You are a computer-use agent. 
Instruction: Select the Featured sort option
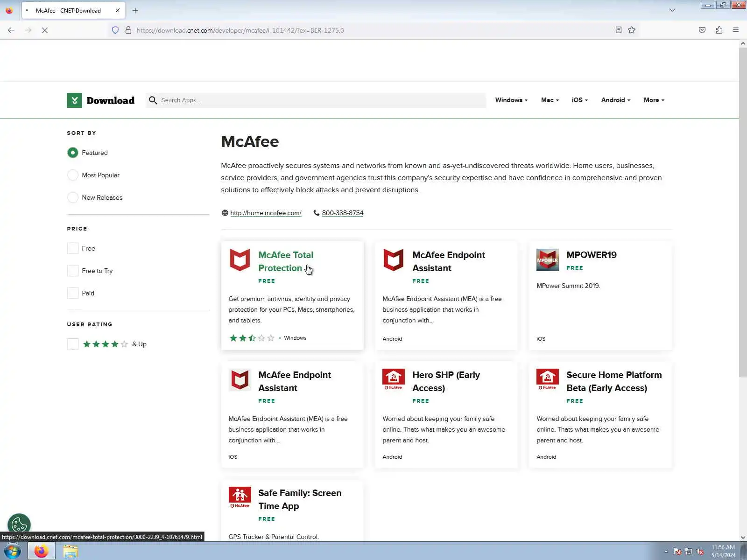[x=73, y=153]
